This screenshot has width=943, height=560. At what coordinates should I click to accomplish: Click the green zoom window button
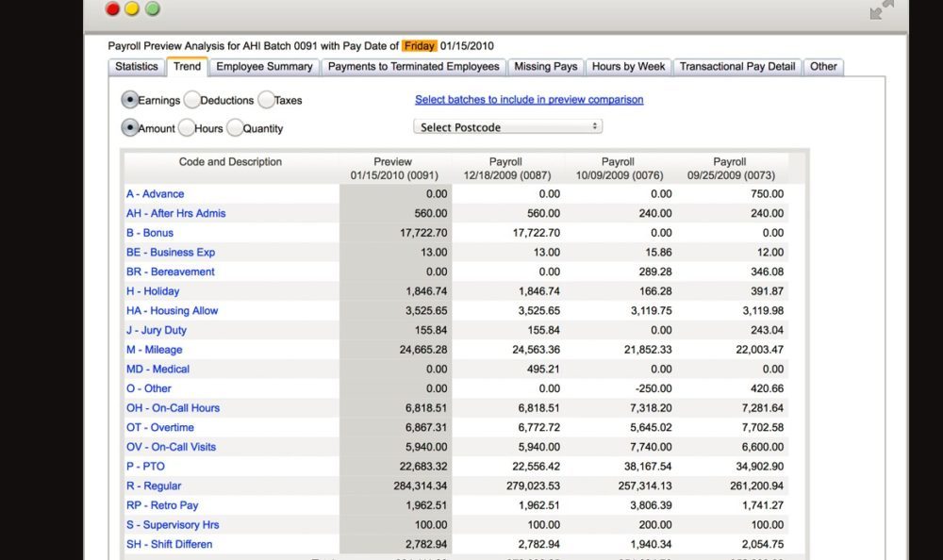tap(152, 8)
